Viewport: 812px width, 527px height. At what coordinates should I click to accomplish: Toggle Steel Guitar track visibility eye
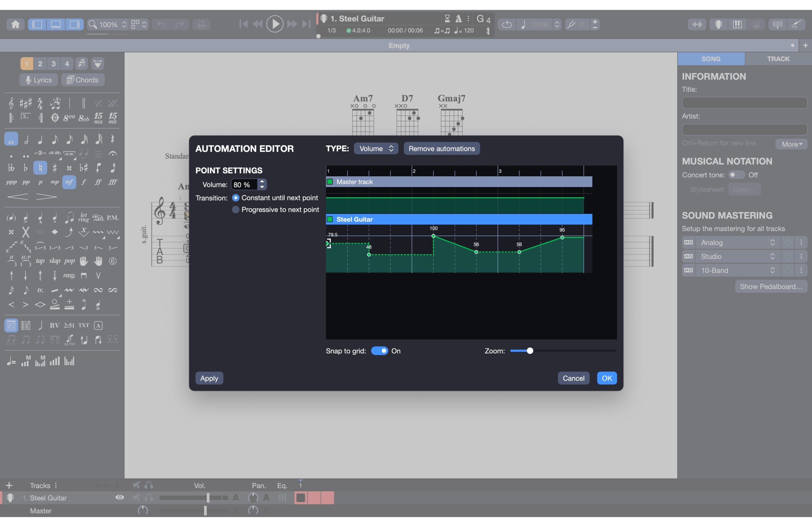[119, 497]
